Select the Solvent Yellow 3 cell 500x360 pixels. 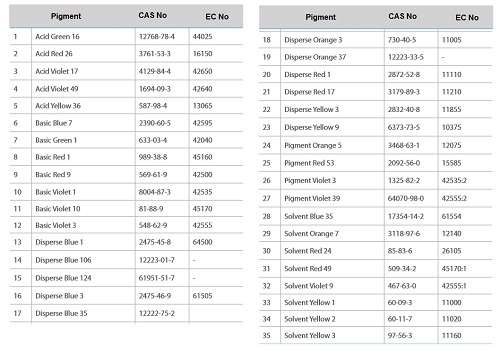pyautogui.click(x=310, y=336)
